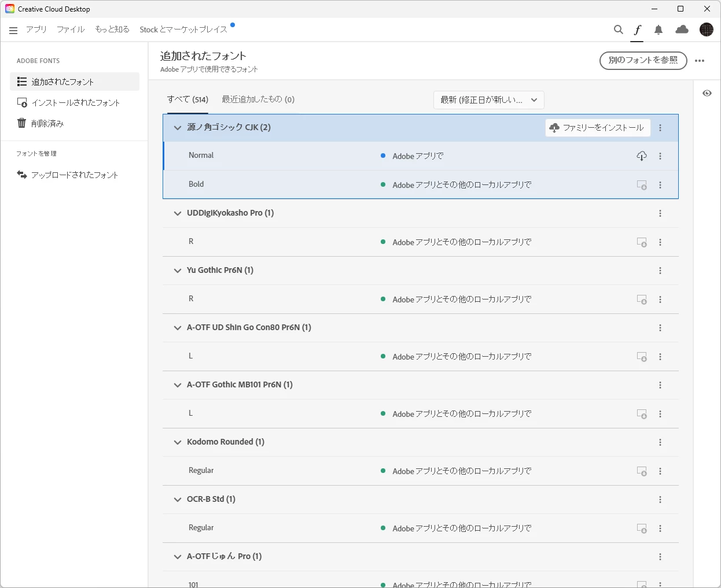
Task: Click the 別のフォントを参照 button
Action: click(x=643, y=60)
